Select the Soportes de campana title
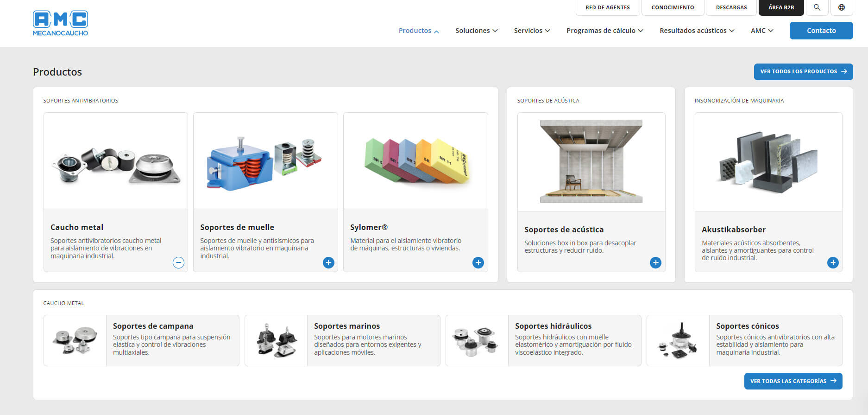Screen dimensions: 868x415 pos(153,326)
